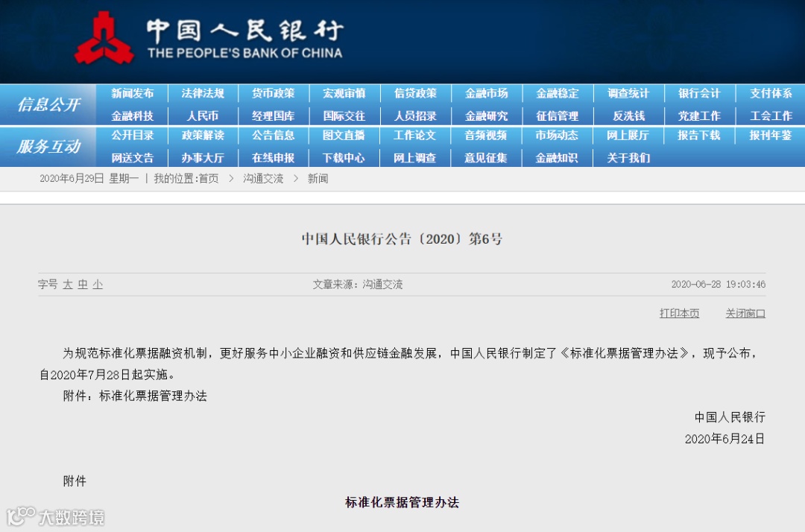Open 报刊年鉴 link

tap(771, 136)
